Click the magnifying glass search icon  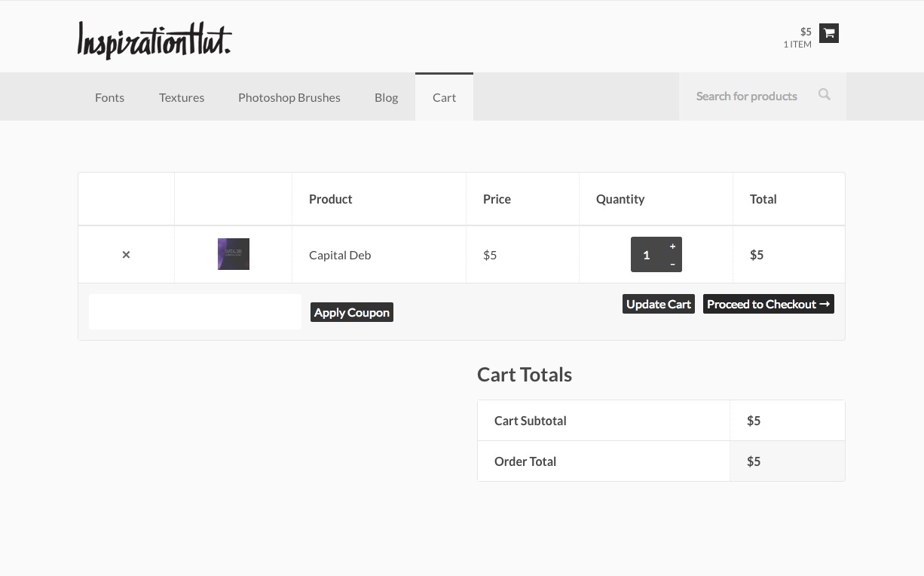tap(825, 95)
